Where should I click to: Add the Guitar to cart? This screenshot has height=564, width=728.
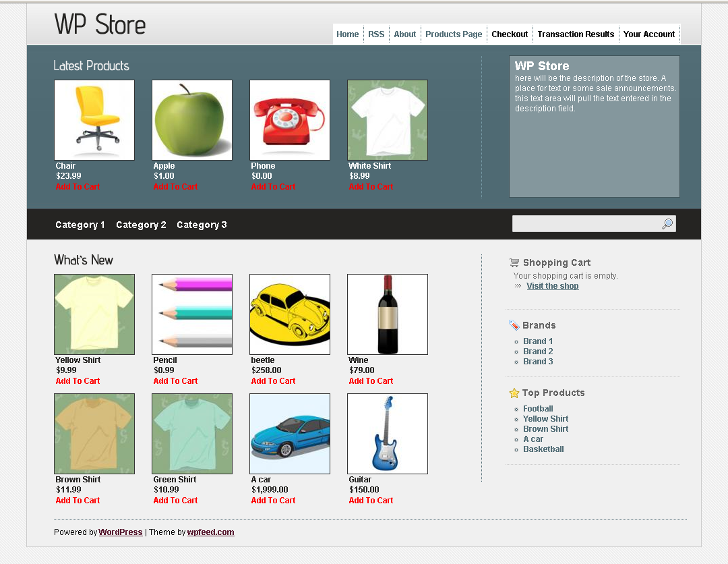[x=371, y=500]
